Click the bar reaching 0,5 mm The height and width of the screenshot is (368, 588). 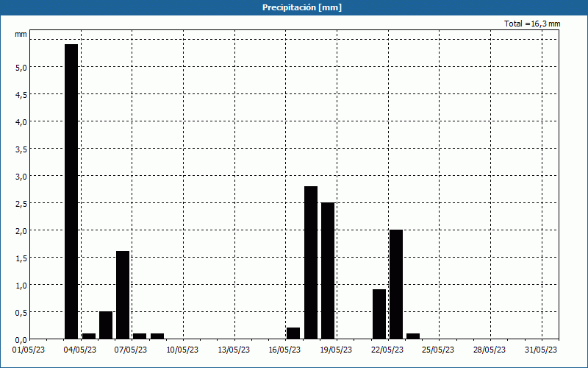tap(106, 325)
